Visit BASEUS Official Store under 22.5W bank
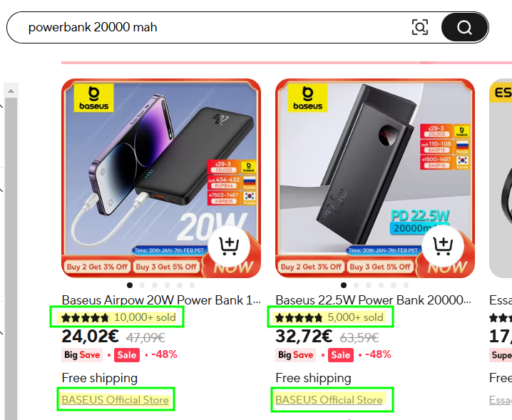Viewport: 512px width, 420px height. pyautogui.click(x=329, y=400)
